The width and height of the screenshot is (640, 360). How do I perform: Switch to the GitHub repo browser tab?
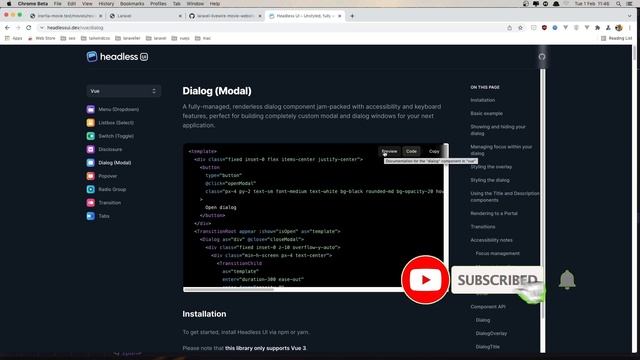(x=225, y=16)
